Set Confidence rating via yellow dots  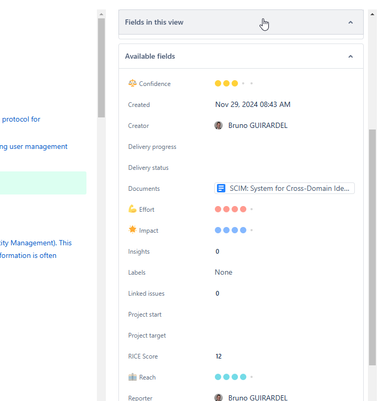click(234, 83)
